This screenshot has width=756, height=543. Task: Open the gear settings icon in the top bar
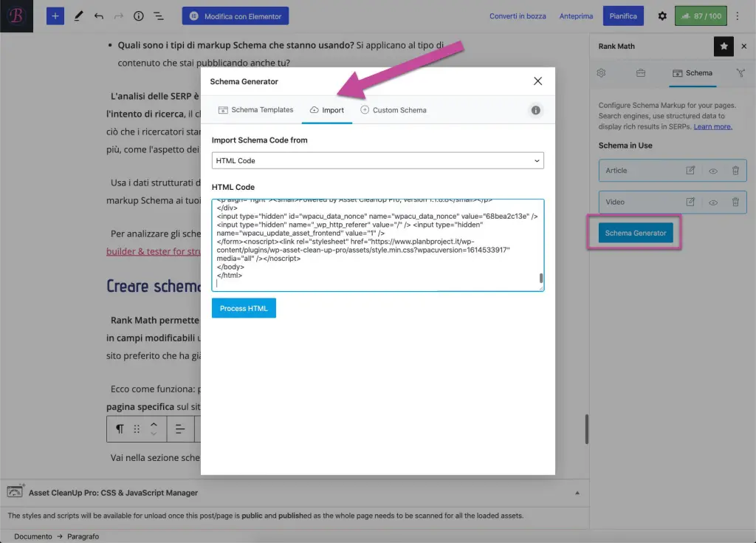tap(662, 16)
